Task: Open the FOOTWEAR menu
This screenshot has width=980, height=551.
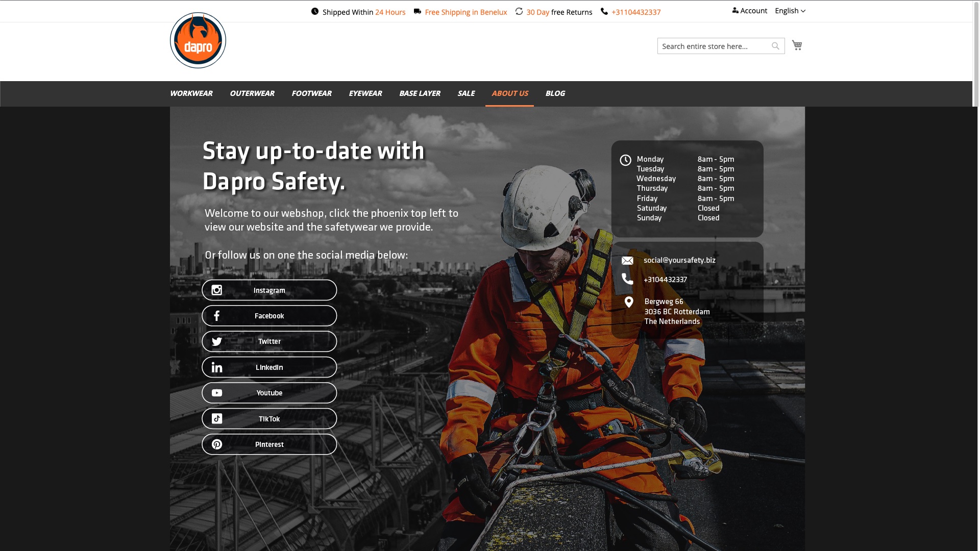Action: pos(311,93)
